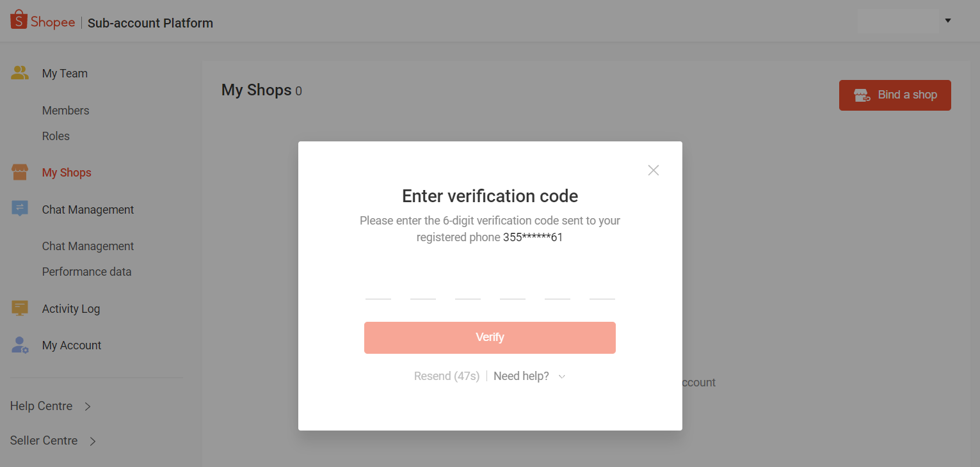Open Chat Management via its chat icon
The height and width of the screenshot is (467, 980).
[x=20, y=209]
